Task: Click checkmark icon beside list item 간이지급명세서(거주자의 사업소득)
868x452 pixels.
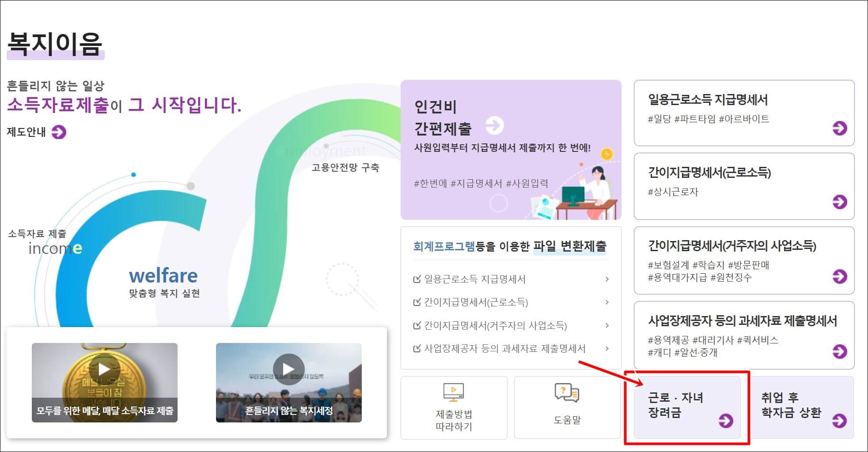Action: (417, 326)
